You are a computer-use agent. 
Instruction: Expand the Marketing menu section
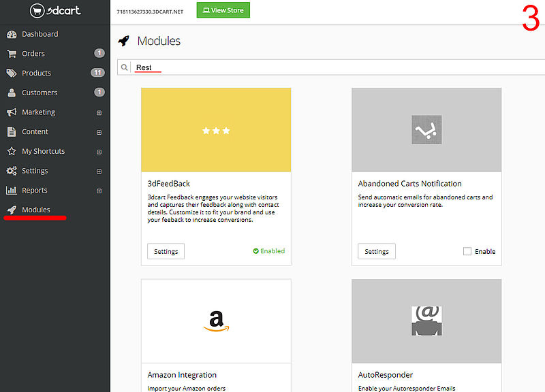pyautogui.click(x=99, y=112)
